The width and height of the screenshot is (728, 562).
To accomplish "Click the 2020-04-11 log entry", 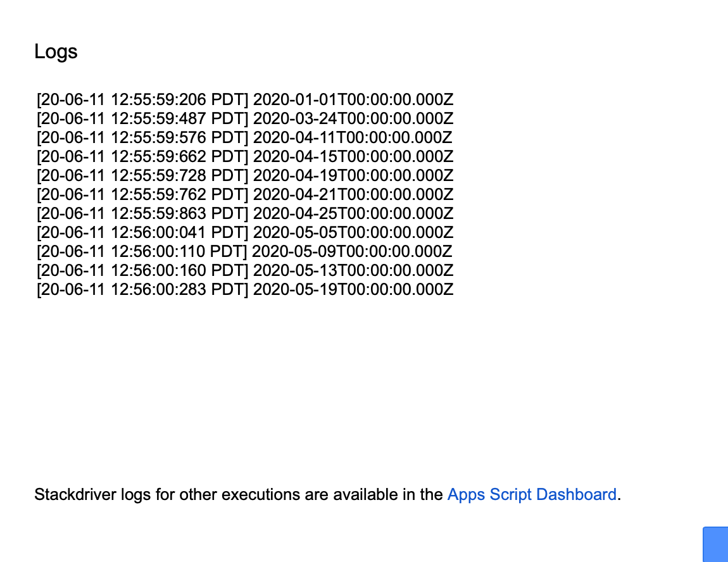I will click(244, 137).
